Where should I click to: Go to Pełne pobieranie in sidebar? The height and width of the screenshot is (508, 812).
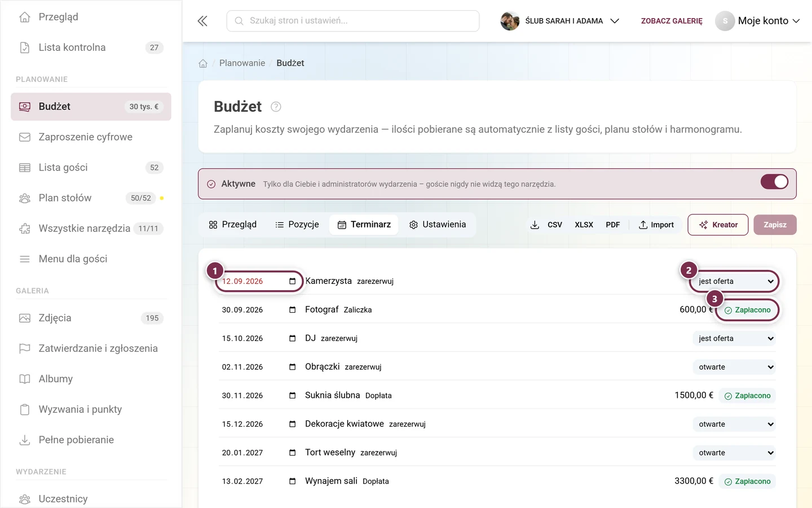(x=91, y=440)
